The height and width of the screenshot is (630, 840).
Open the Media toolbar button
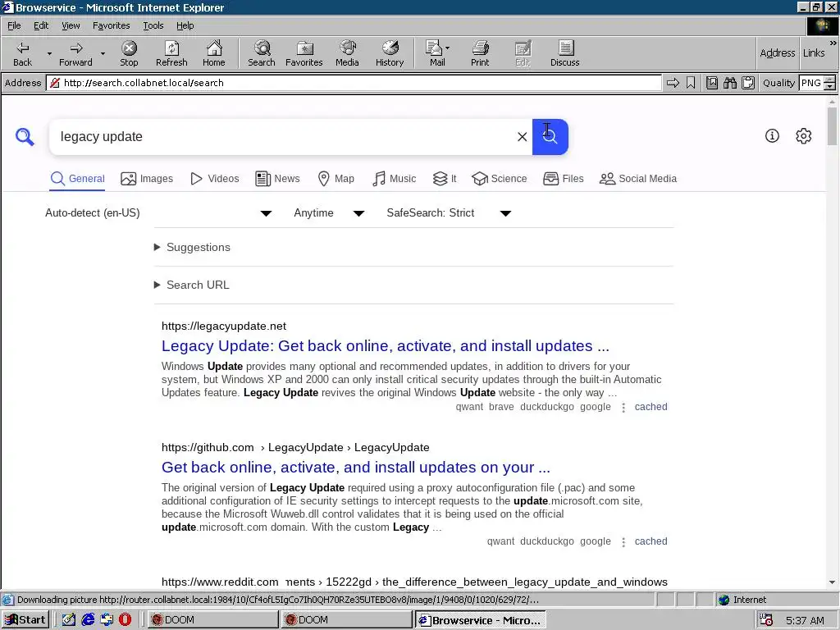[347, 53]
